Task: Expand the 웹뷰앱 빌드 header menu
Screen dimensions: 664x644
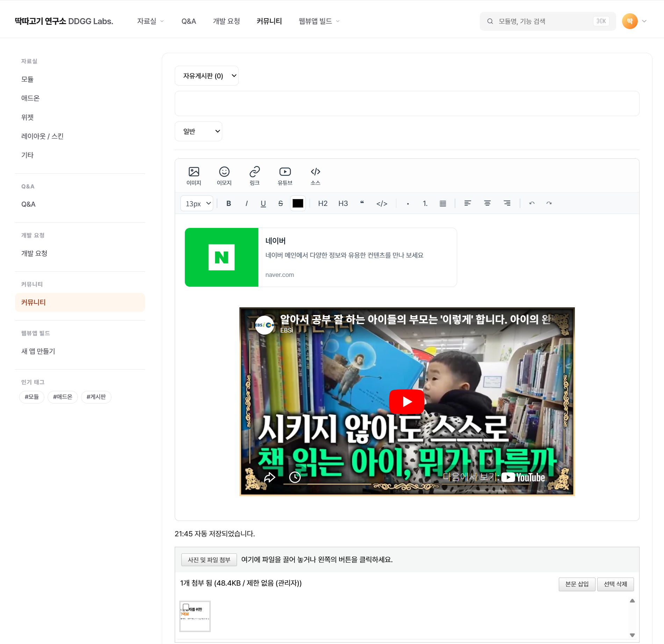Action: [x=319, y=21]
